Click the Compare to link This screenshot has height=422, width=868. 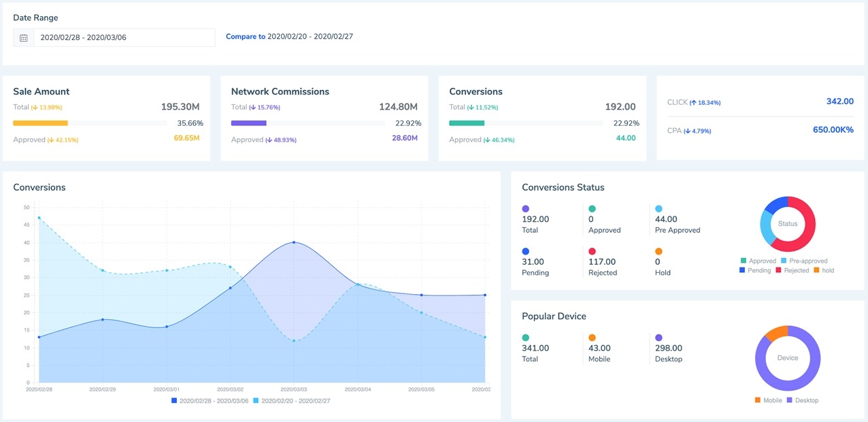245,37
